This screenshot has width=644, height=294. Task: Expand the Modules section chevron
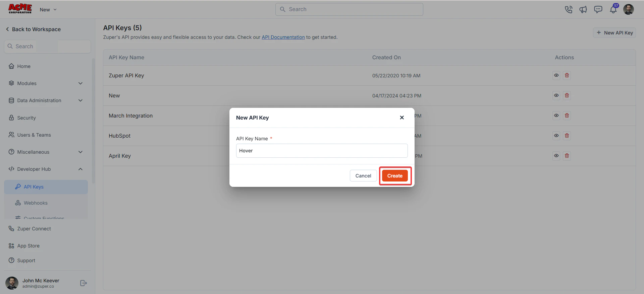pos(80,83)
